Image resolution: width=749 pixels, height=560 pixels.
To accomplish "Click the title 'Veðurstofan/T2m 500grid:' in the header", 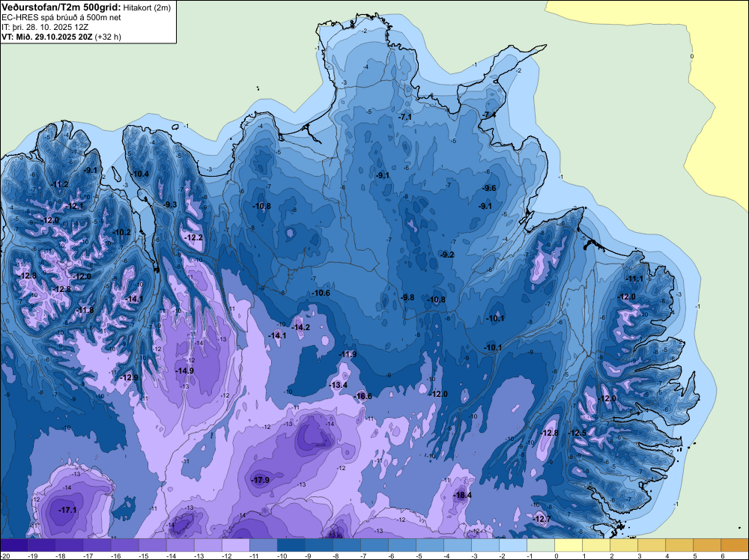I will point(61,7).
